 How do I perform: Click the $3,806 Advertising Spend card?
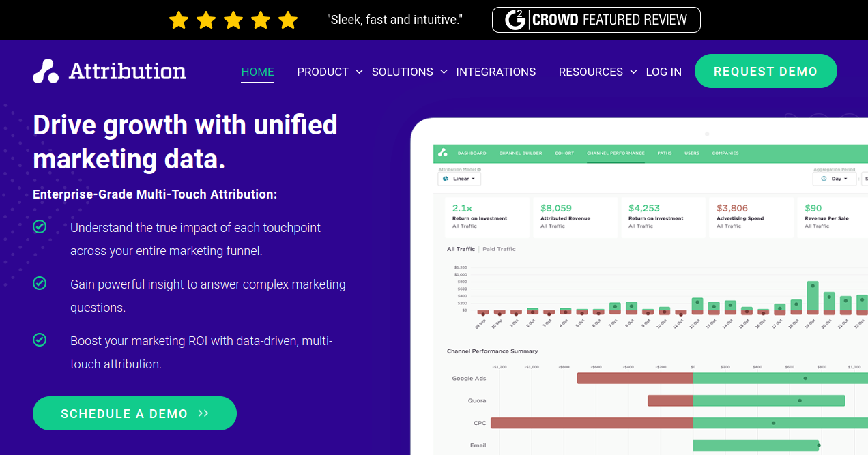tap(751, 218)
